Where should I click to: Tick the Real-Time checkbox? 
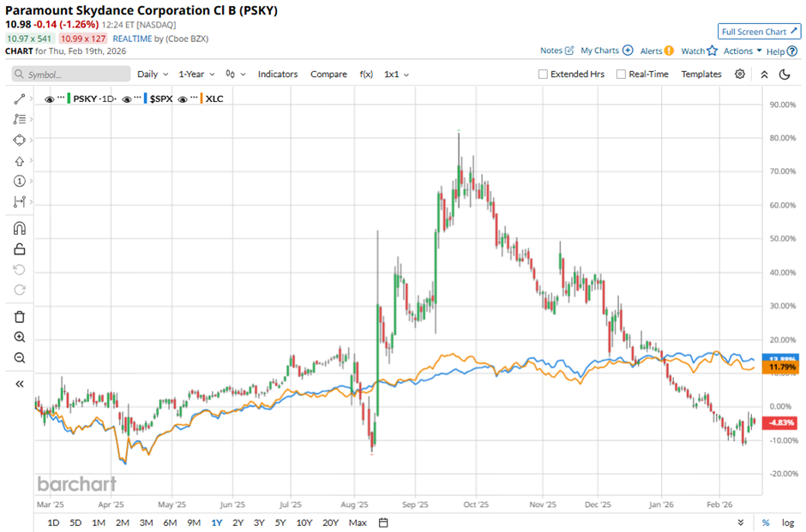(621, 75)
